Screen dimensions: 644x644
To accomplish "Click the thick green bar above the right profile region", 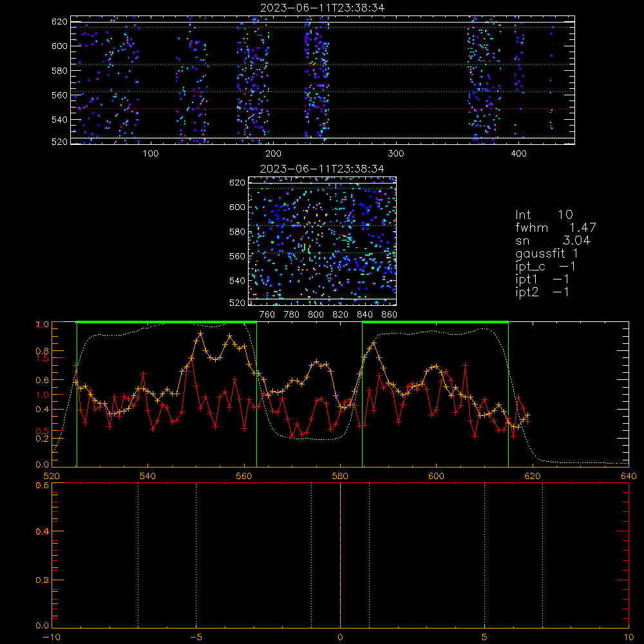I will 435,322.
